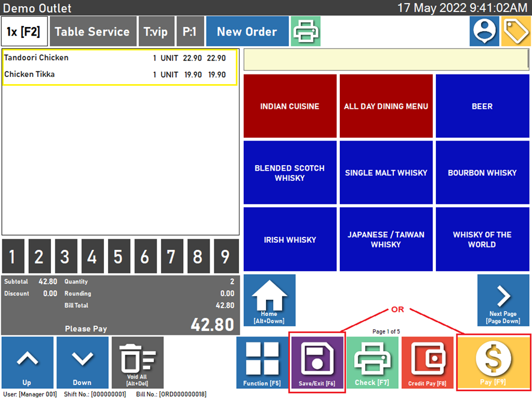
Task: Print bill with Check [F7]
Action: click(x=373, y=362)
